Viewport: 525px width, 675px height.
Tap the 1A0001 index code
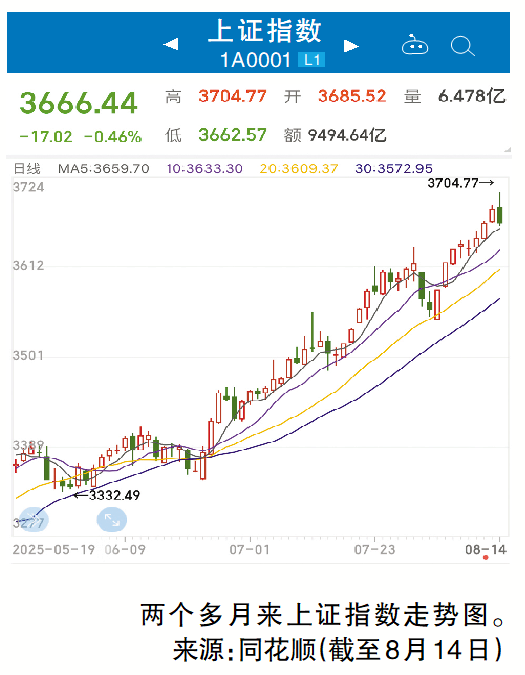[x=256, y=60]
